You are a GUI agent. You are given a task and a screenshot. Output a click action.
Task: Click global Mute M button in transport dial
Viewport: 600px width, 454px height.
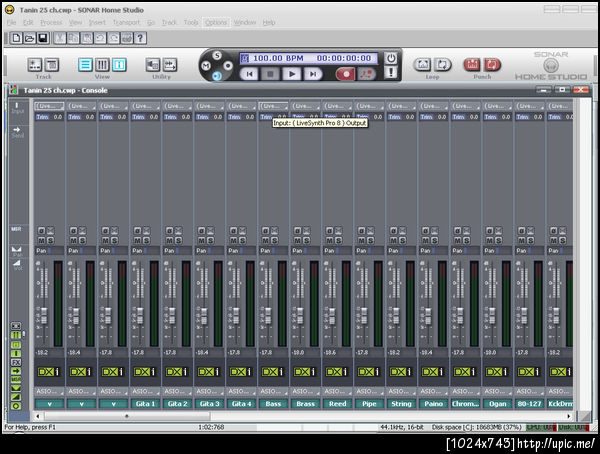(x=206, y=65)
